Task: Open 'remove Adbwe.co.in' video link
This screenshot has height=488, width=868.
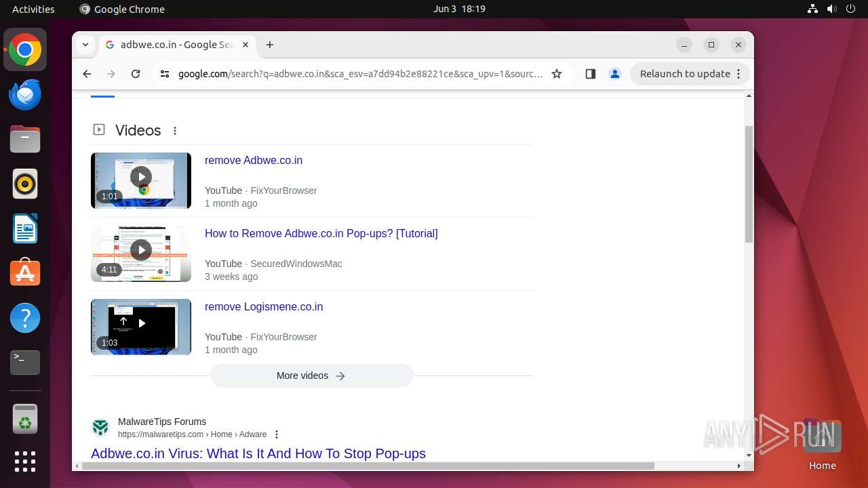Action: pyautogui.click(x=254, y=161)
